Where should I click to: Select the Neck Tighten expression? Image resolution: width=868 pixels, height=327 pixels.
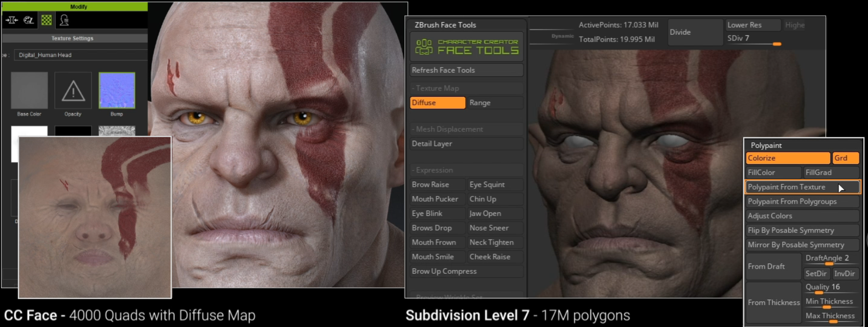pyautogui.click(x=495, y=243)
